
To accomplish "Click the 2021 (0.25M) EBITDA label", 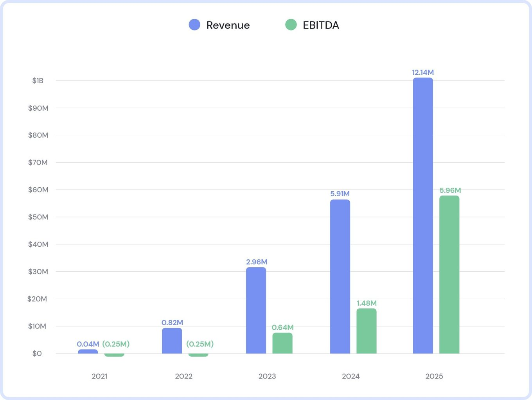I will (x=116, y=344).
